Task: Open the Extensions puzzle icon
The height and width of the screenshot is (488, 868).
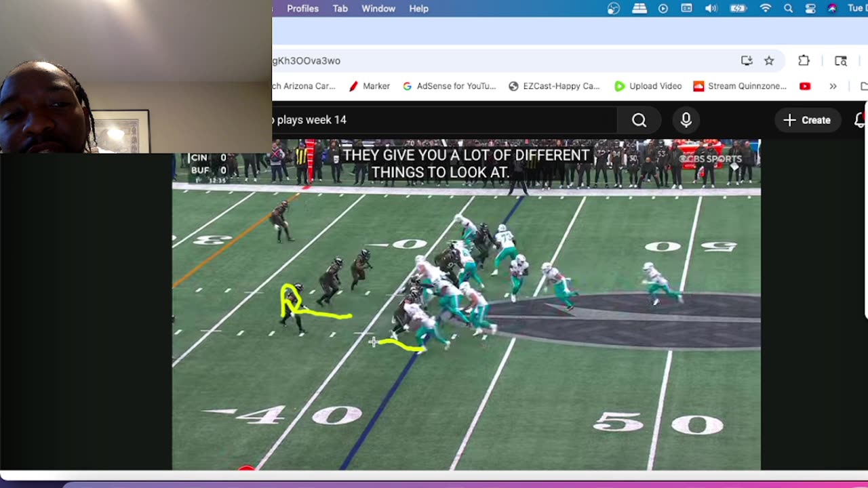Action: pos(804,61)
